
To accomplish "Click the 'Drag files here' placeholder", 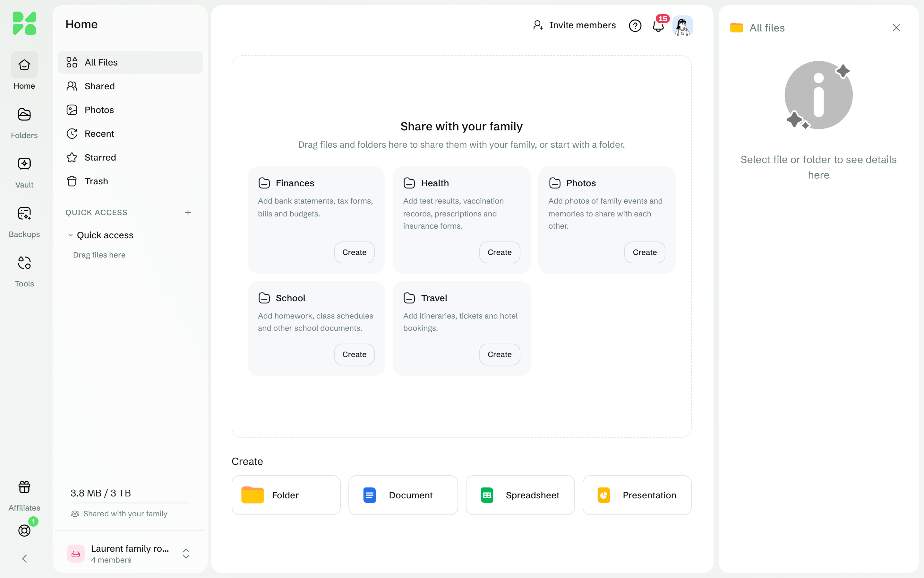I will click(x=99, y=255).
